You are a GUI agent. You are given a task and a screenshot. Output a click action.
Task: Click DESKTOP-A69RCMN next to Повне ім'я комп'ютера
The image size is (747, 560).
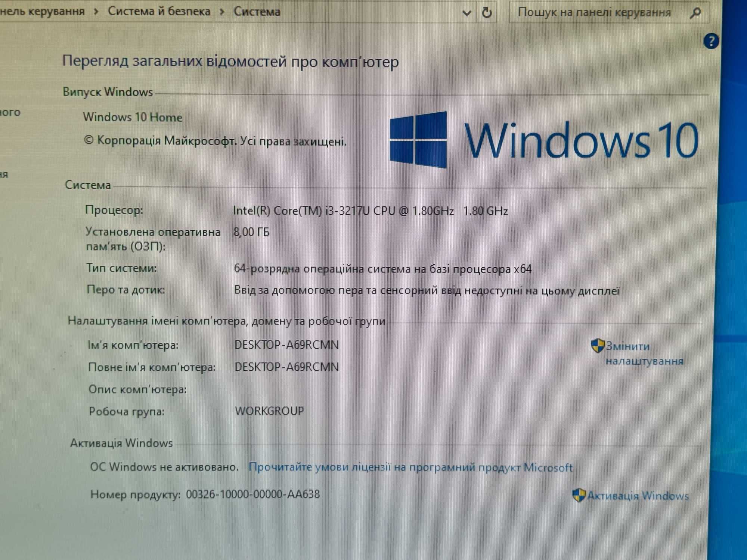pyautogui.click(x=287, y=367)
